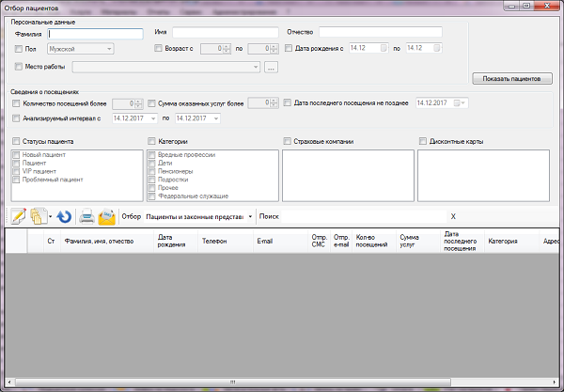
Task: Click the printer icon
Action: point(86,216)
